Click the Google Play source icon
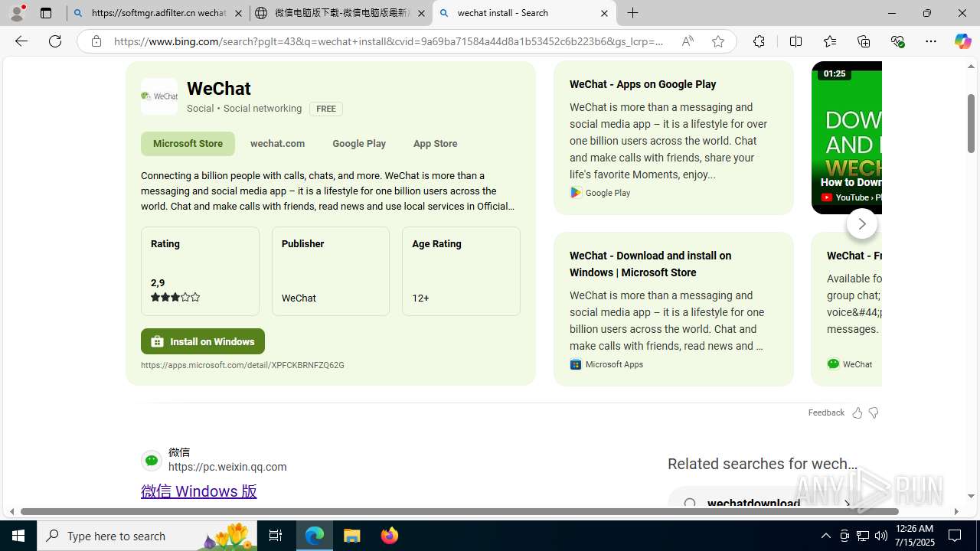The image size is (980, 551). [x=576, y=193]
